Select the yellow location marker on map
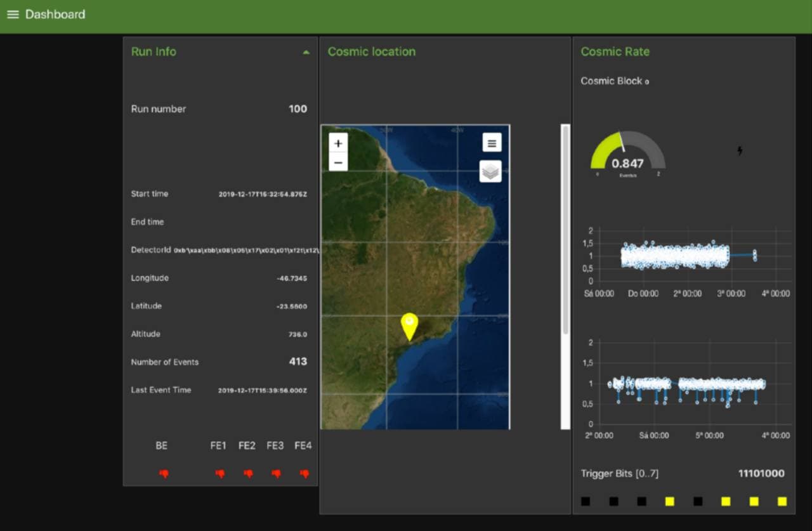812x531 pixels. (410, 327)
